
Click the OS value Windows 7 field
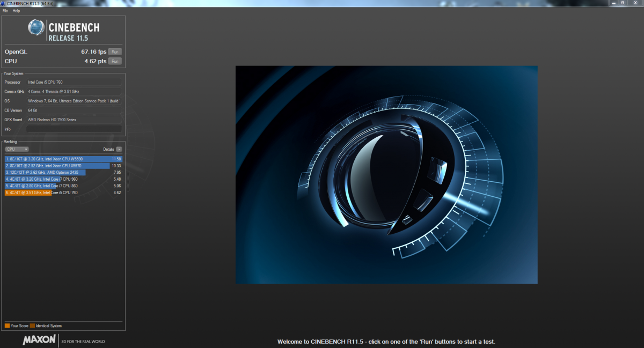[x=74, y=101]
